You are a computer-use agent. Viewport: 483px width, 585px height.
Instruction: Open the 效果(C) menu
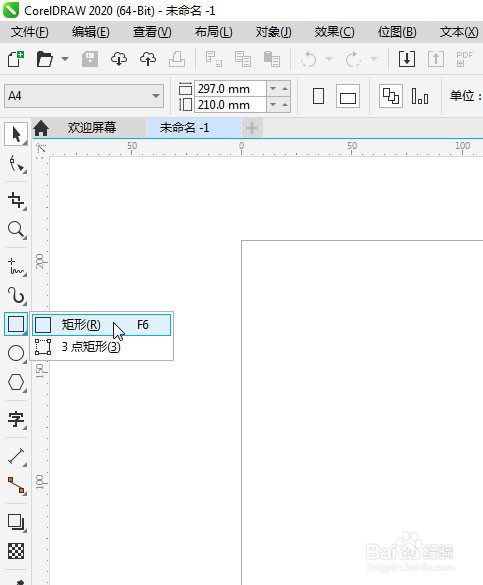pyautogui.click(x=334, y=32)
